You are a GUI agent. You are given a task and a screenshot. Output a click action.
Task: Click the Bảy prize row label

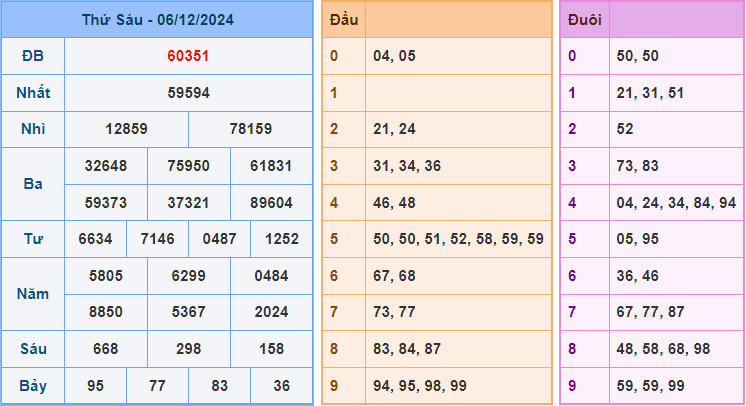coord(33,385)
